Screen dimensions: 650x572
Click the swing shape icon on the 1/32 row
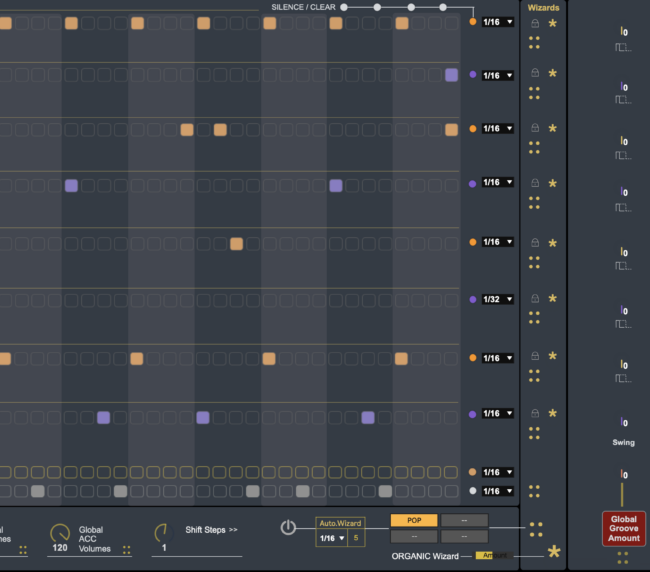pyautogui.click(x=623, y=324)
